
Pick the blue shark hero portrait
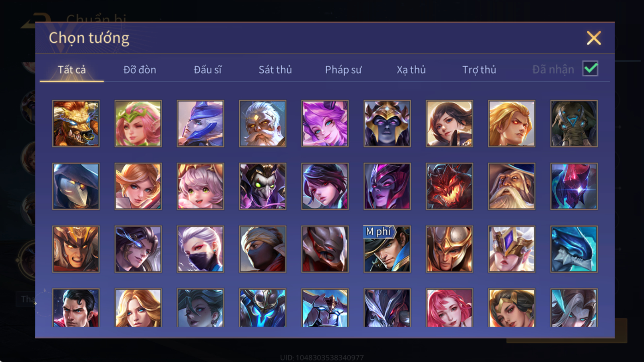pyautogui.click(x=574, y=249)
